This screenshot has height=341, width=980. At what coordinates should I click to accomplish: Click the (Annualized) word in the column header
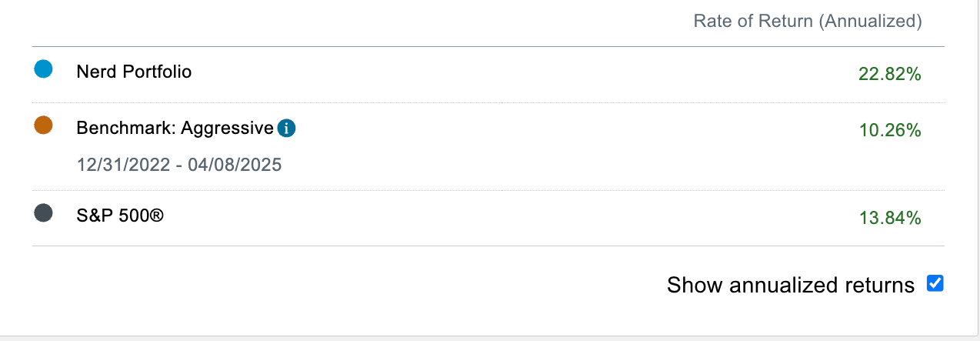click(870, 22)
